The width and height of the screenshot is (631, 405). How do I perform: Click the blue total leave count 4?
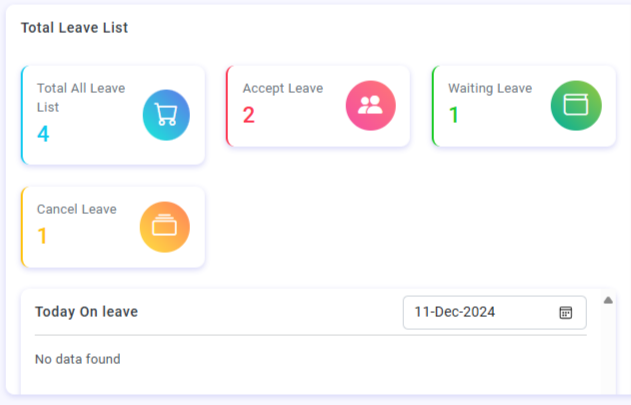pos(43,134)
